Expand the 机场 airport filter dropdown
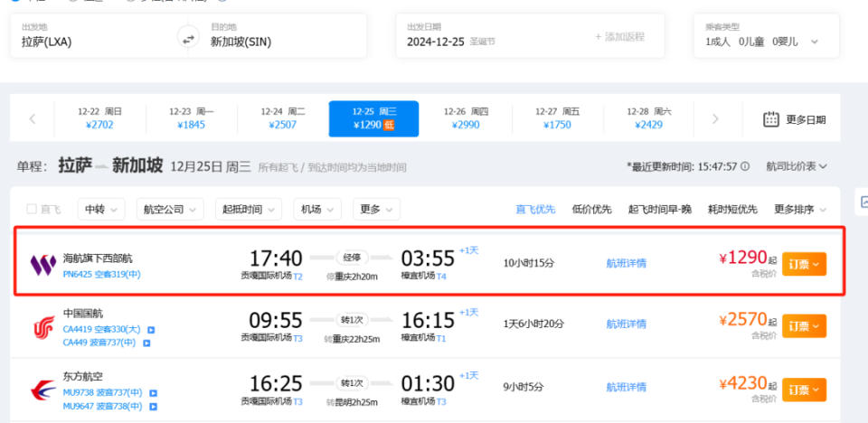The image size is (868, 423). click(317, 210)
